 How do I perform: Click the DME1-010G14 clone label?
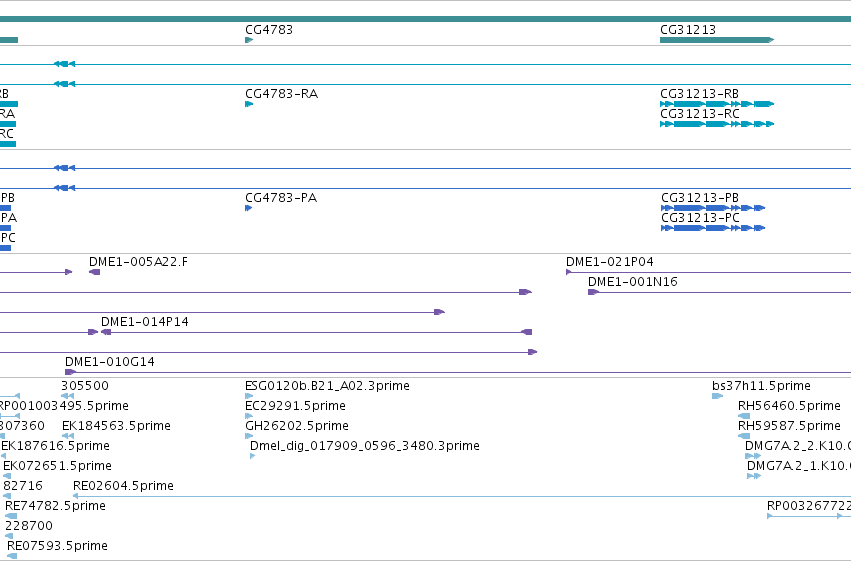pyautogui.click(x=110, y=362)
